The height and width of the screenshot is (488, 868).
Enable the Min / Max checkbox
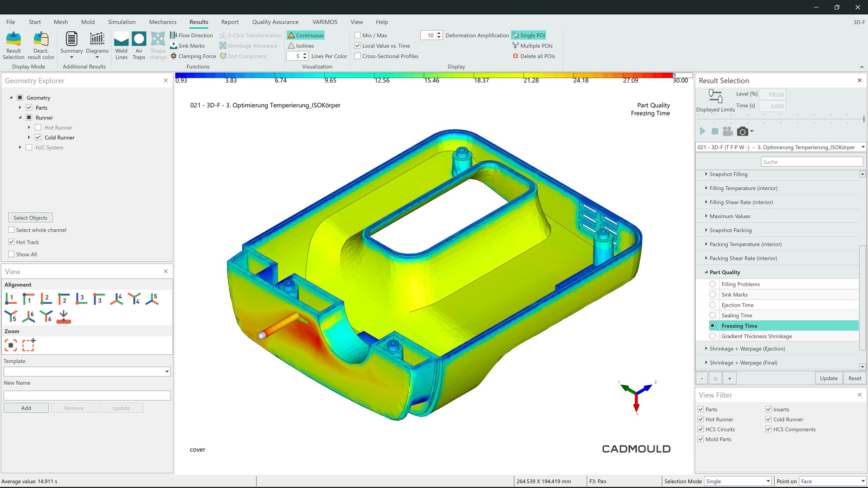tap(358, 35)
